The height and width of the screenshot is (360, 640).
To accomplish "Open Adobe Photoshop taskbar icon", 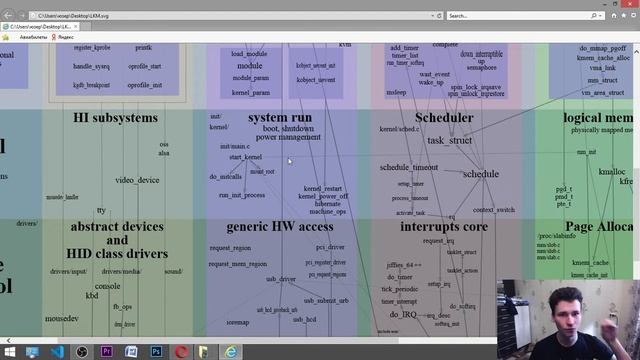I will click(156, 351).
